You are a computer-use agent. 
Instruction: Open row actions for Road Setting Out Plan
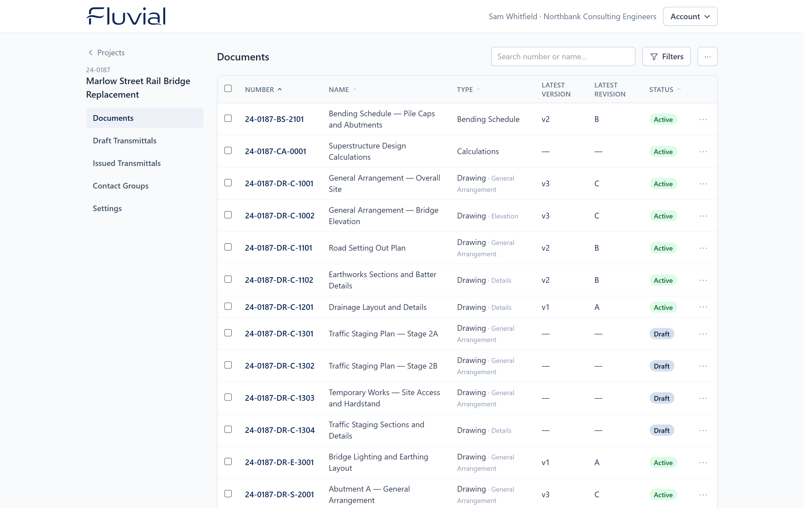[x=703, y=248]
